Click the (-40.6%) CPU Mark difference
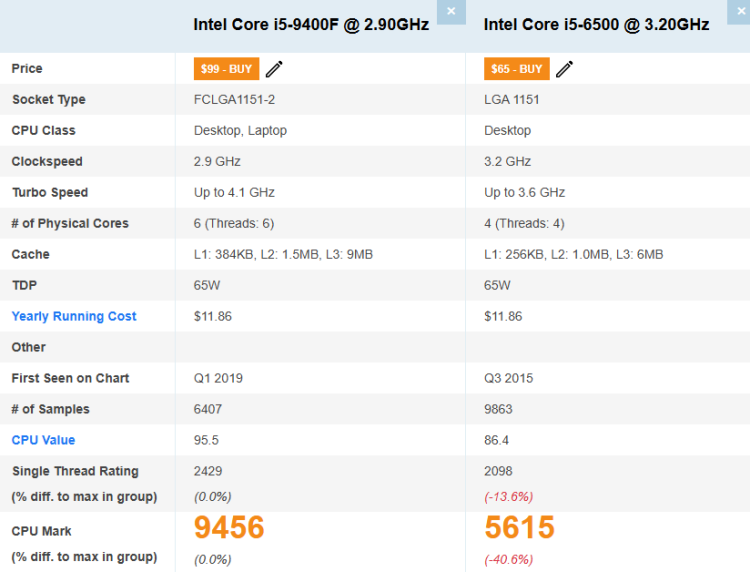Viewport: 750px width, 572px height. click(508, 560)
